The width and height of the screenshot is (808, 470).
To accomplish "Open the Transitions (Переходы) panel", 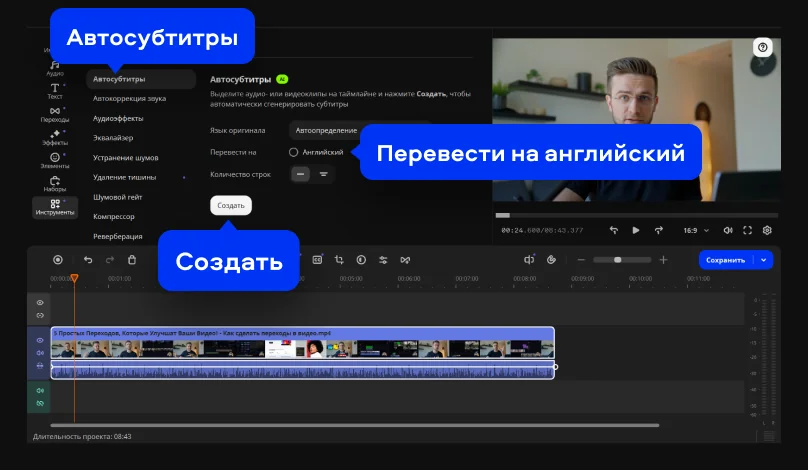I will (55, 113).
